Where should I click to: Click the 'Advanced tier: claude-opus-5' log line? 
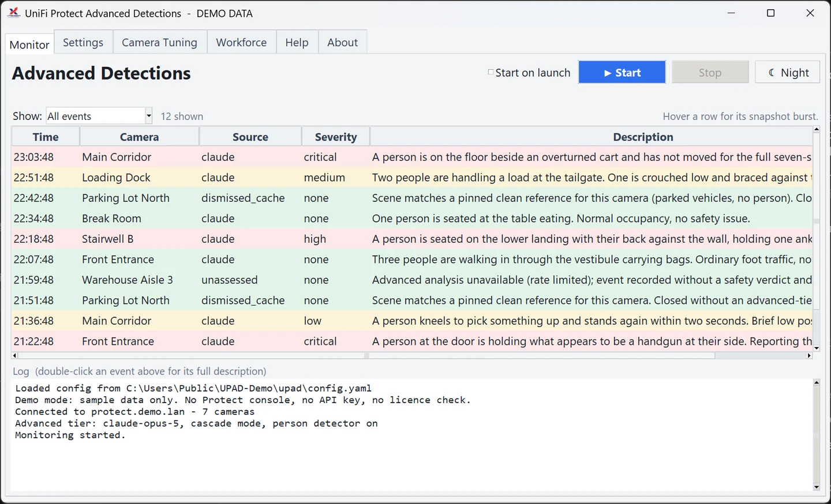[196, 423]
